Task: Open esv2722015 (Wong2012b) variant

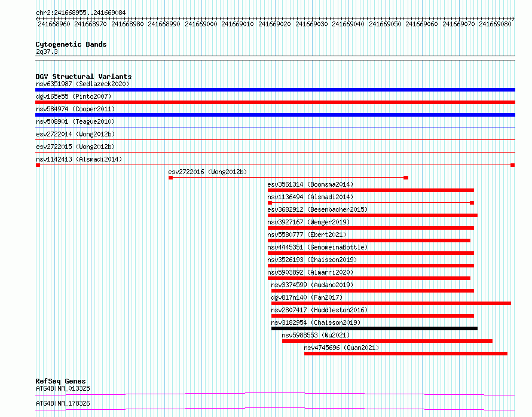Action: click(75, 147)
